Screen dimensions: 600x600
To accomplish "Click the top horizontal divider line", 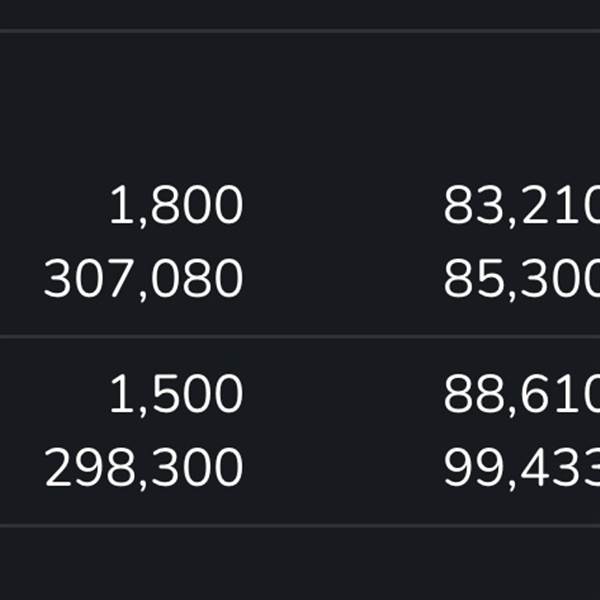I will (x=300, y=31).
